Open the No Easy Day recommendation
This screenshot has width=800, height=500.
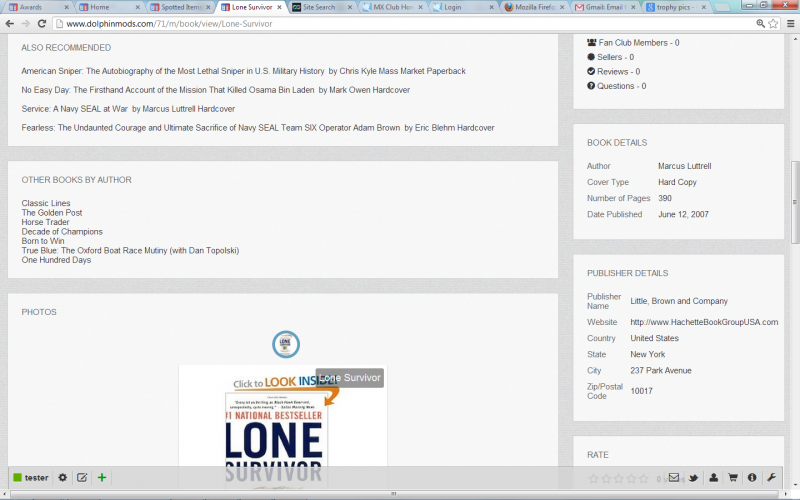coord(216,90)
